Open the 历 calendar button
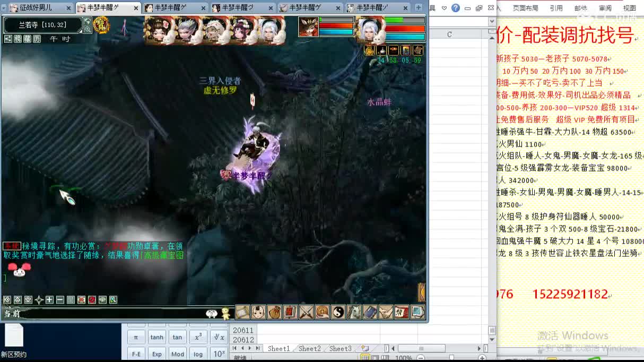The width and height of the screenshot is (644, 362). click(37, 39)
